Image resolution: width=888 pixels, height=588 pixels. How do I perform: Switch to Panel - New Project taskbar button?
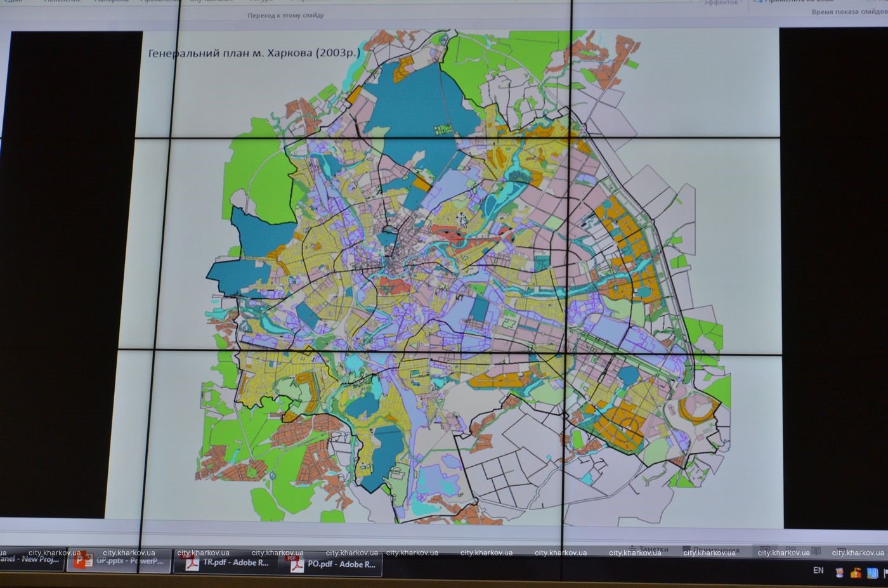coord(32,559)
